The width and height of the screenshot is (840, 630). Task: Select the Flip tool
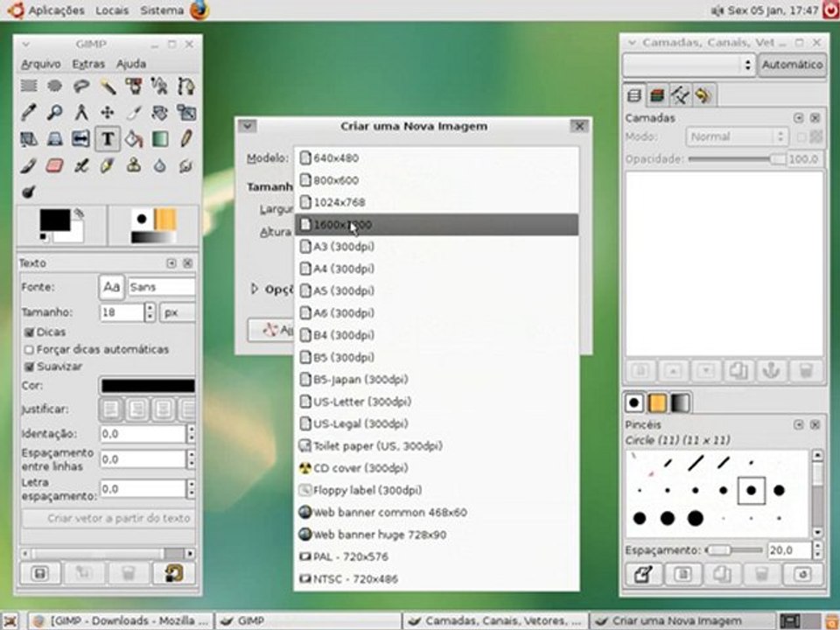click(x=80, y=139)
